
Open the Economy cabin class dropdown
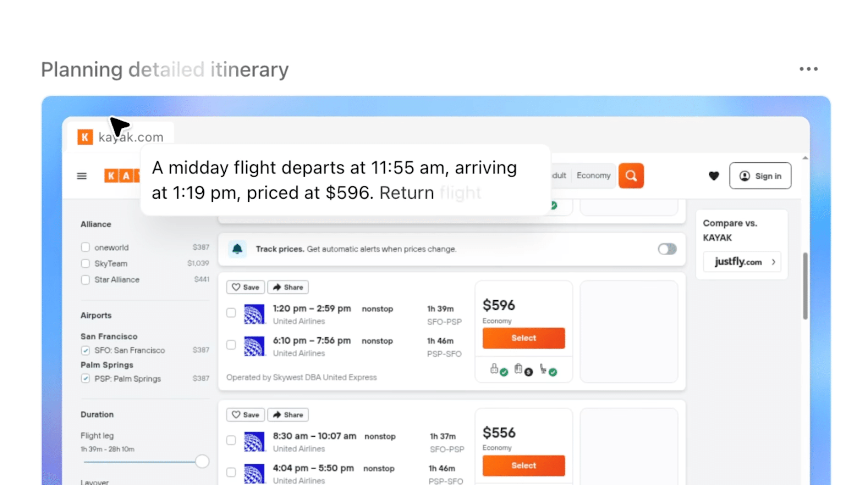coord(593,175)
